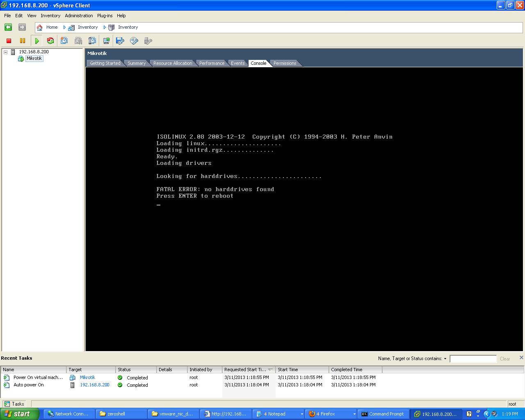The width and height of the screenshot is (525, 420).
Task: Sort tasks by the Status column header
Action: [x=136, y=370]
